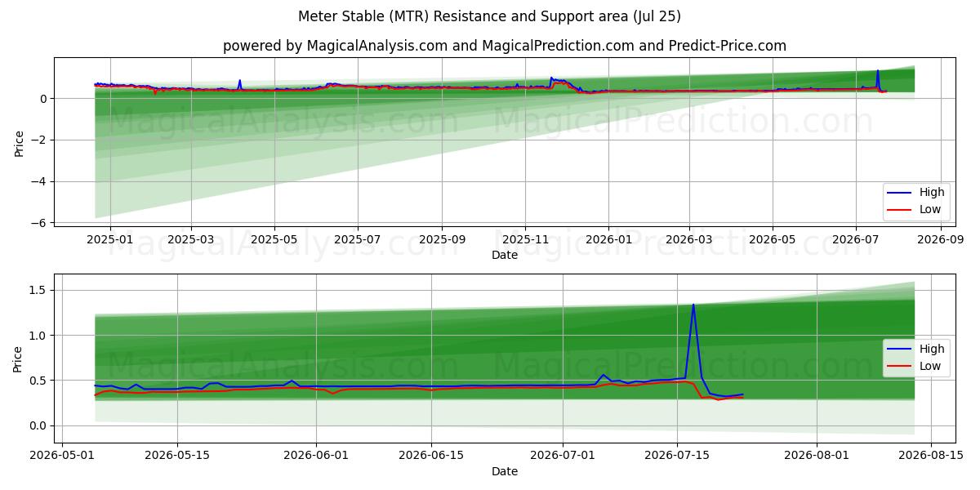Click the '2026-05-15' x-axis label
Viewport: 980px width, 490px height.
pos(177,456)
